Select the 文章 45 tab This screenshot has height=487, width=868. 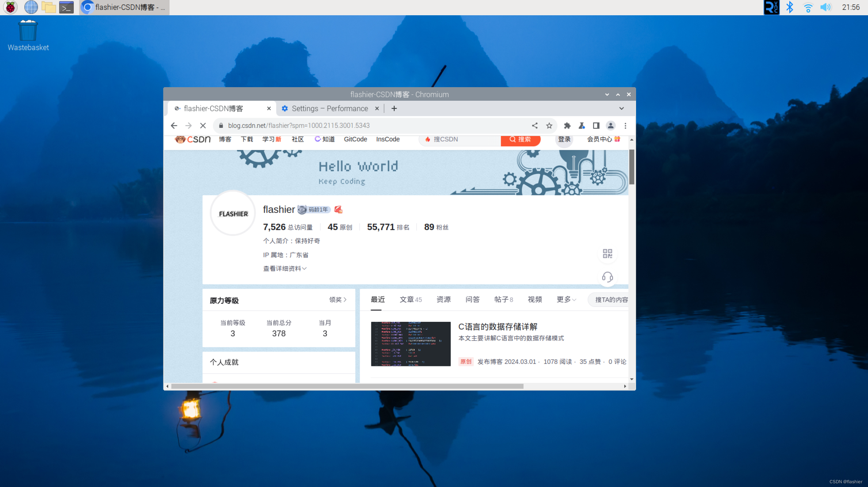[411, 299]
